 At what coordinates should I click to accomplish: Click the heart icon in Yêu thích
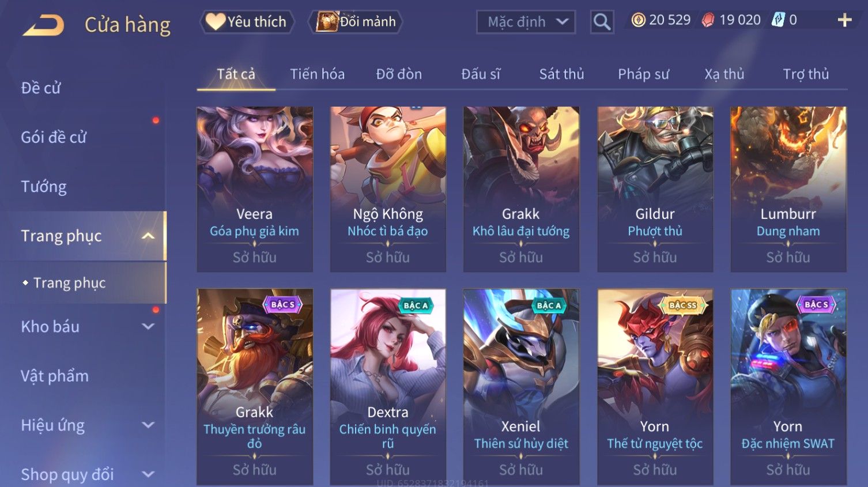215,21
